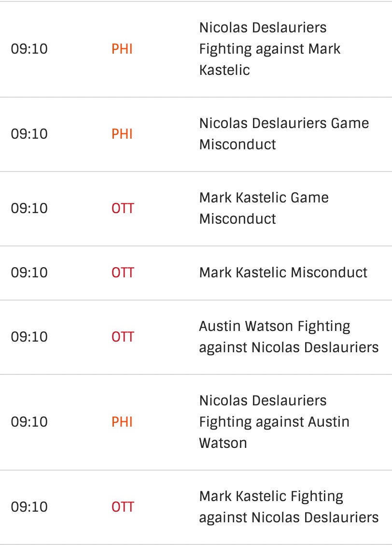
Task: Select 'Austin Watson Fighting against Nicolas Deslauriers' text
Action: (x=288, y=337)
